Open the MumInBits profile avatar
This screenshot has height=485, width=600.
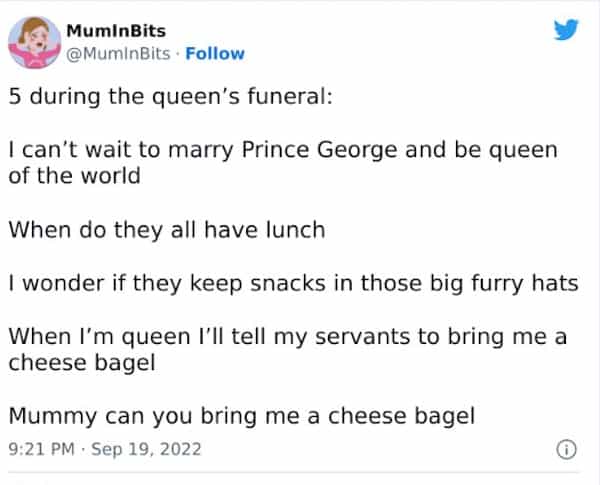32,40
